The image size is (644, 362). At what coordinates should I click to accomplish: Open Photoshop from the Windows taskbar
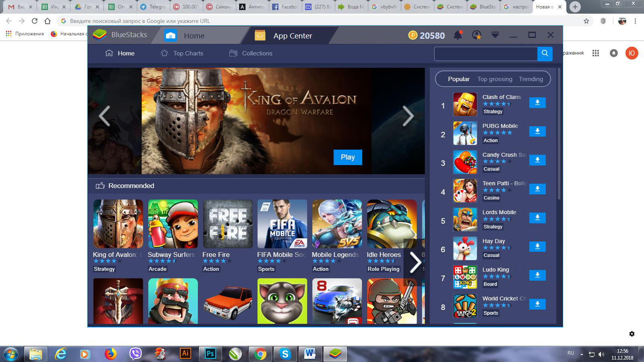point(210,354)
